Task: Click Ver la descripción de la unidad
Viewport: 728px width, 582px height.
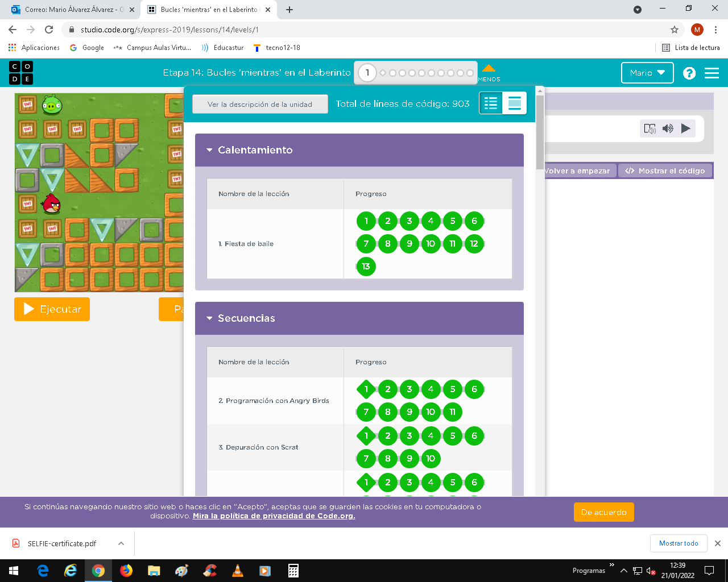Action: 260,104
